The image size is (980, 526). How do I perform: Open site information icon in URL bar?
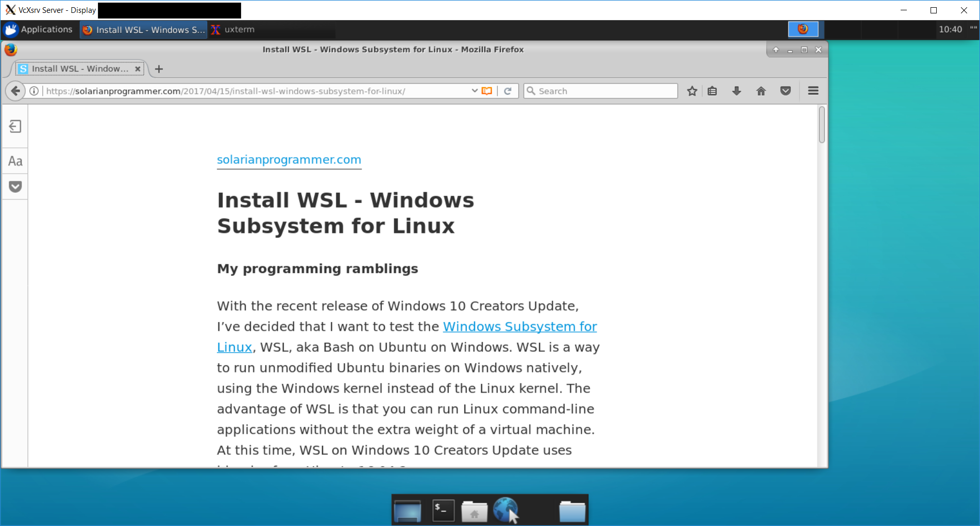(34, 91)
